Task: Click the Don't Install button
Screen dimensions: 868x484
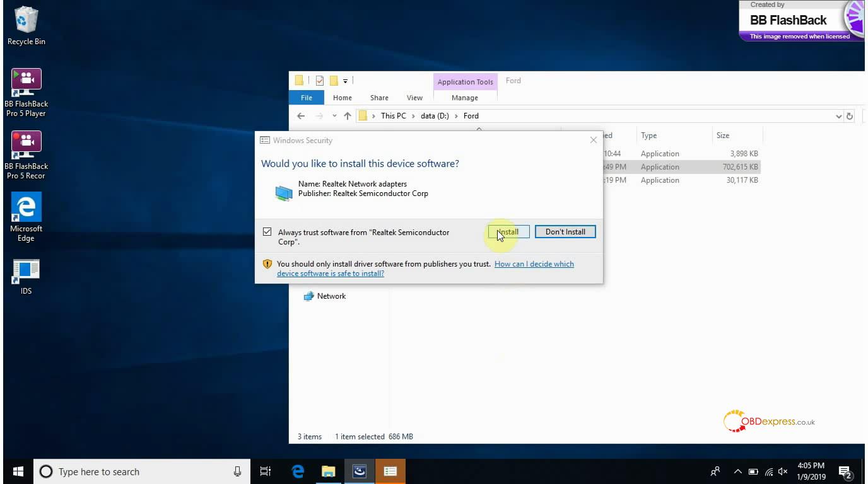Action: click(565, 232)
